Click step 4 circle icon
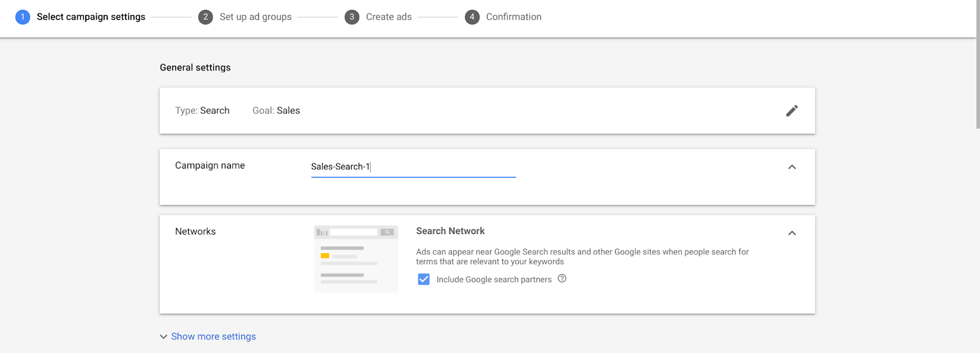 [472, 17]
